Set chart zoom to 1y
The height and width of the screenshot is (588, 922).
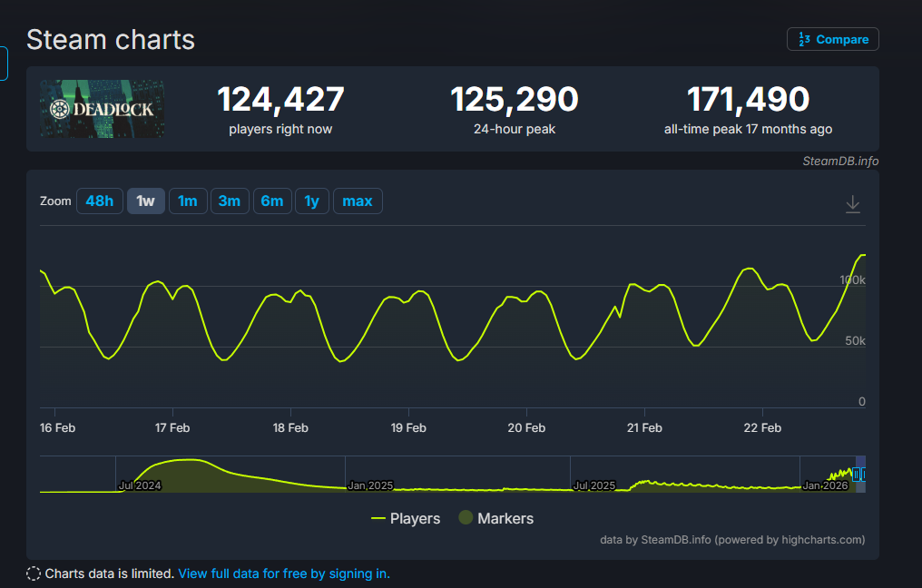pyautogui.click(x=311, y=201)
